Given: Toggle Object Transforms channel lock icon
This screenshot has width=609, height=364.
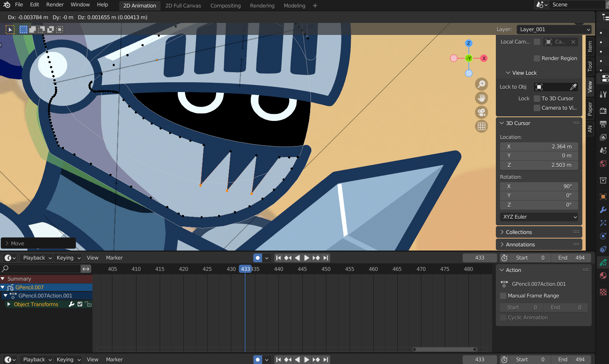Looking at the screenshot, I should point(88,304).
